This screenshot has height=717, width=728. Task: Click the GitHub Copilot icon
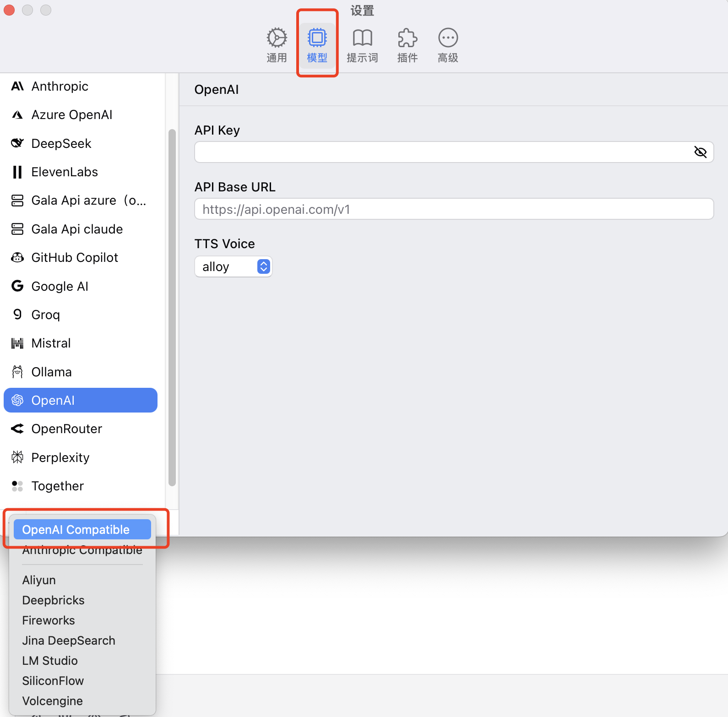17,258
